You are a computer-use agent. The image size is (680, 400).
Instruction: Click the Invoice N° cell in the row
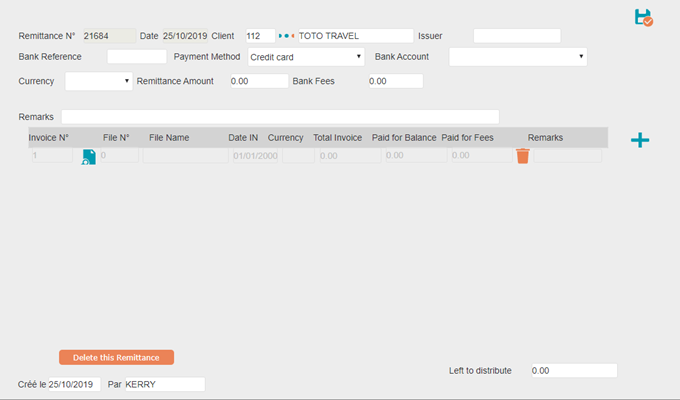(52, 155)
